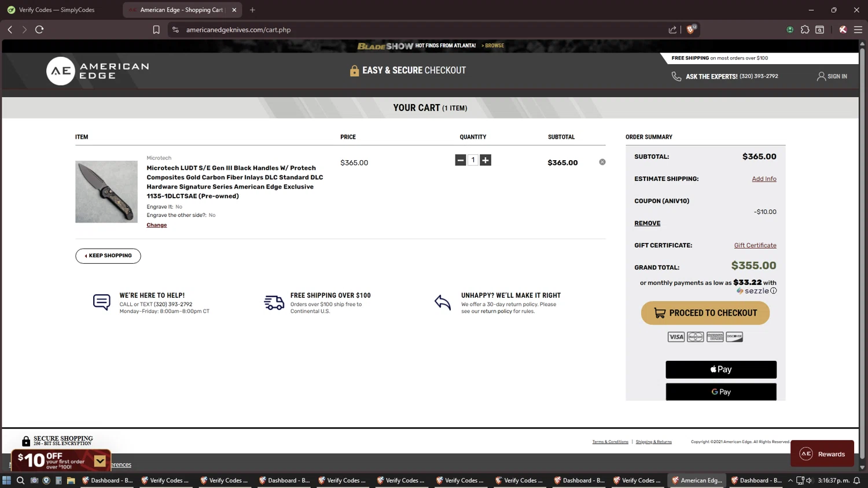Viewport: 868px width, 488px height.
Task: Open the Rewards widget
Action: click(x=822, y=454)
